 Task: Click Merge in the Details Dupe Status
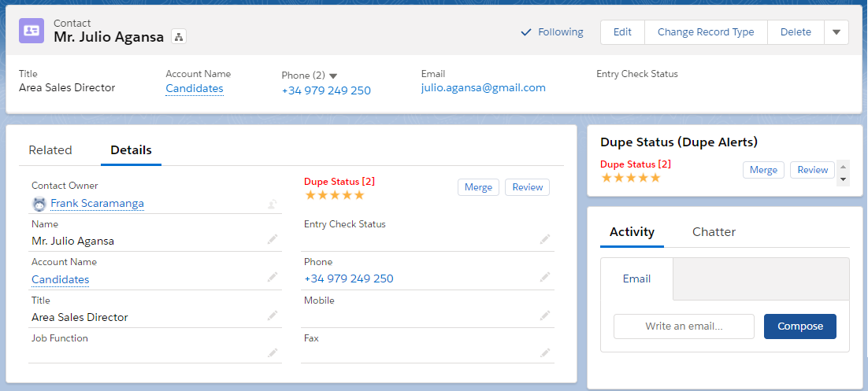tap(478, 187)
